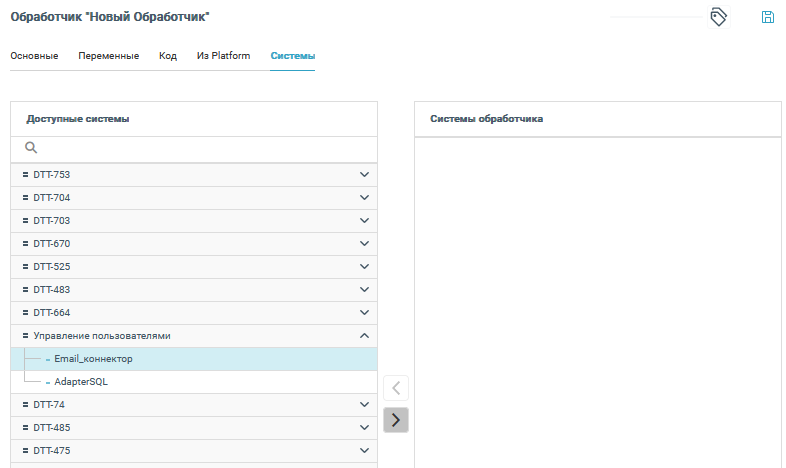Viewport: 786px width, 468px height.
Task: Click drag handle icon beside DTT-753
Action: click(x=25, y=175)
